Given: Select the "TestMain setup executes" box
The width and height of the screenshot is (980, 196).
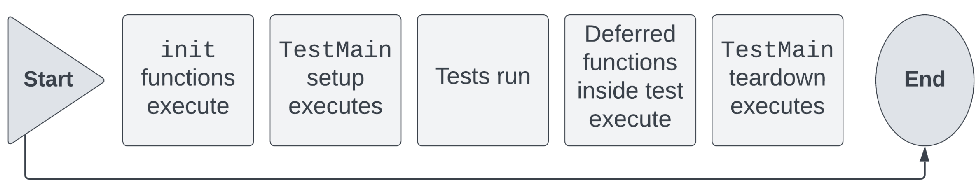Looking at the screenshot, I should tap(335, 80).
